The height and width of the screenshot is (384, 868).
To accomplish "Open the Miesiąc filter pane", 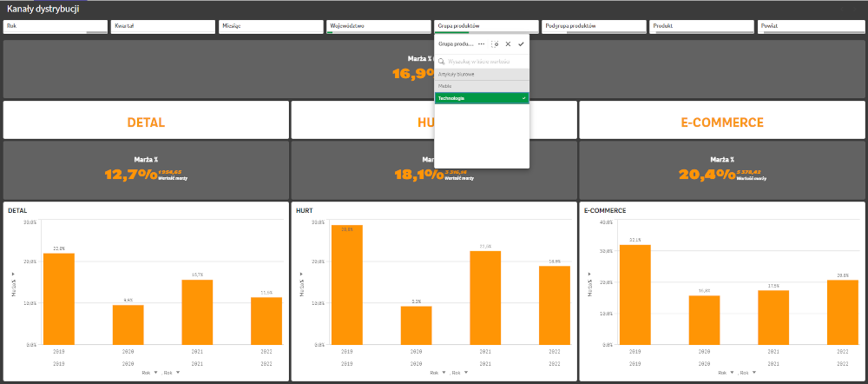I will coord(271,27).
